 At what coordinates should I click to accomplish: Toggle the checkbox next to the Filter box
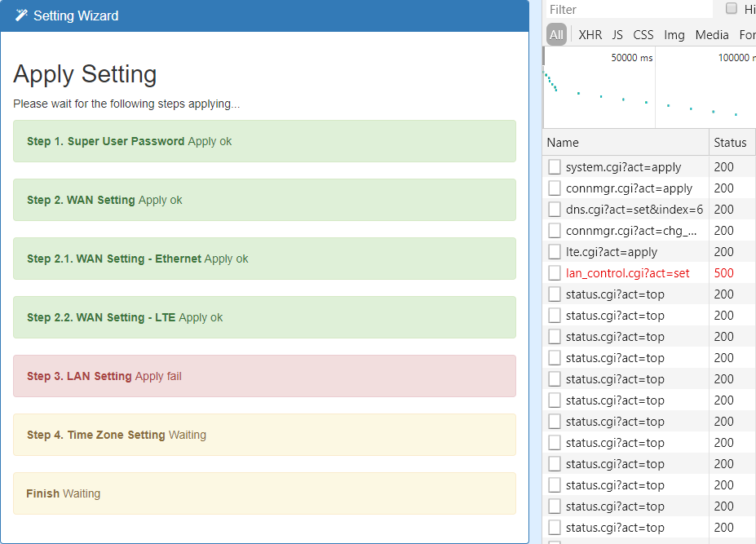click(731, 9)
